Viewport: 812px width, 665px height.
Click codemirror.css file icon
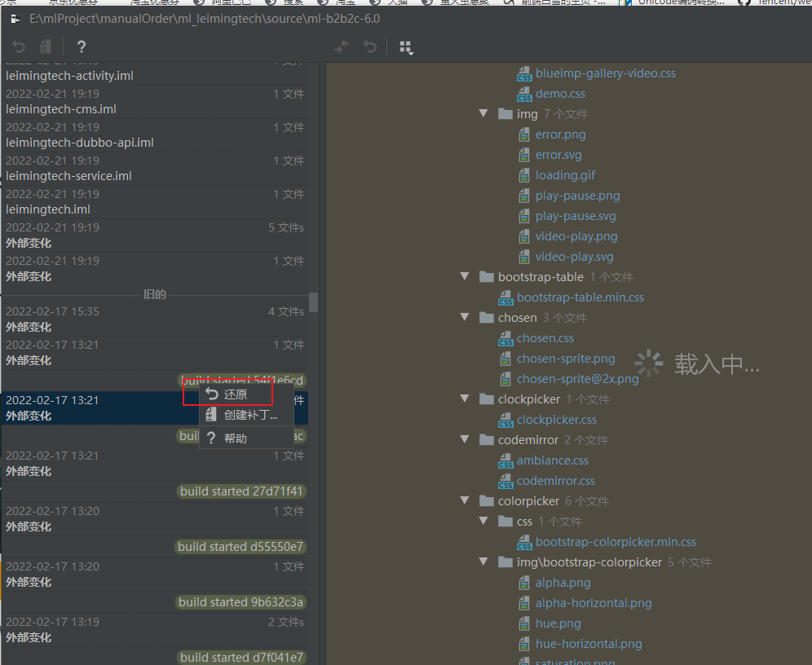[506, 482]
